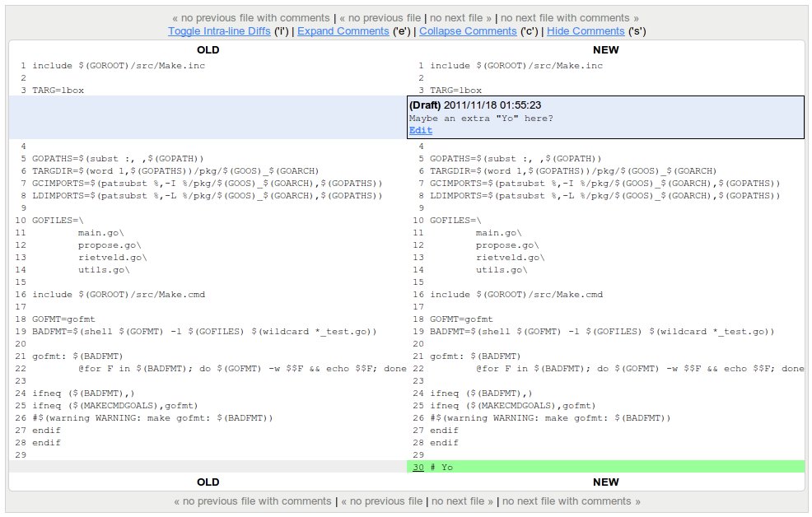Select the draft timestamp 2011/11/18 01:55:23

(492, 105)
